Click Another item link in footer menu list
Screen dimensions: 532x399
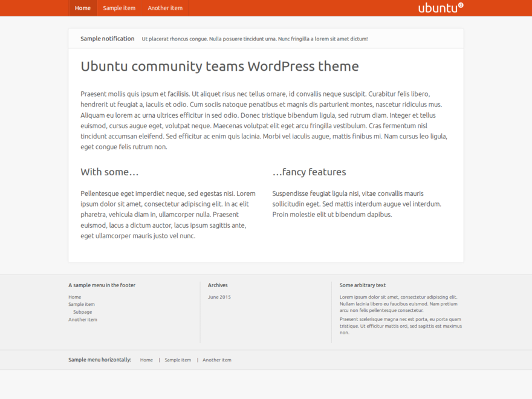point(83,320)
